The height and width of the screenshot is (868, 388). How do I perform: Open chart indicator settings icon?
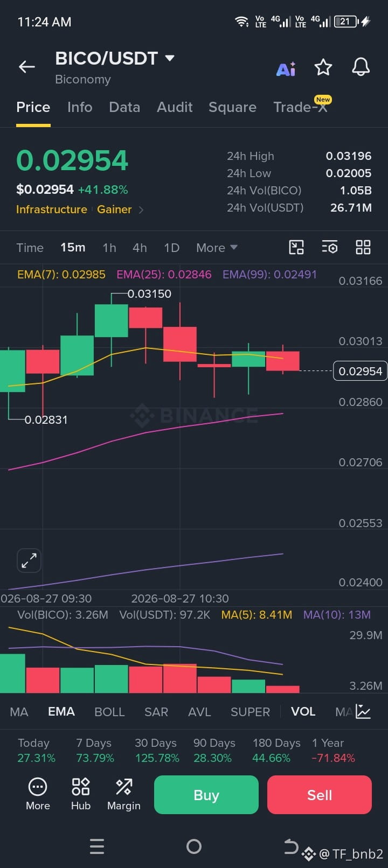330,247
